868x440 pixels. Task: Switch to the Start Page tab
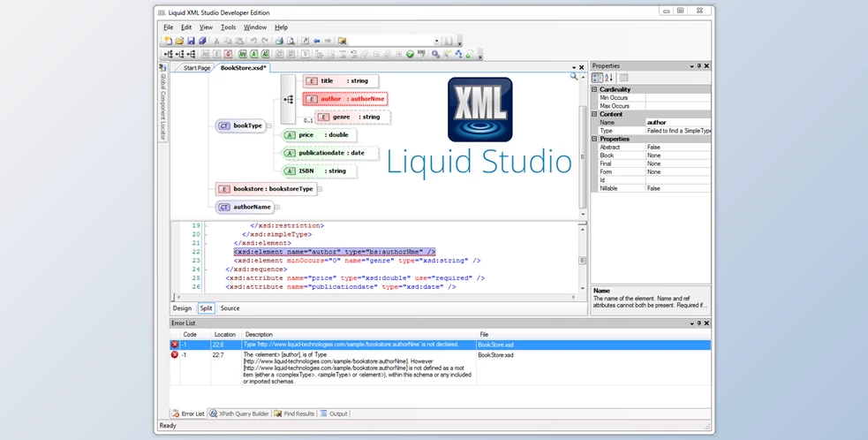(197, 68)
